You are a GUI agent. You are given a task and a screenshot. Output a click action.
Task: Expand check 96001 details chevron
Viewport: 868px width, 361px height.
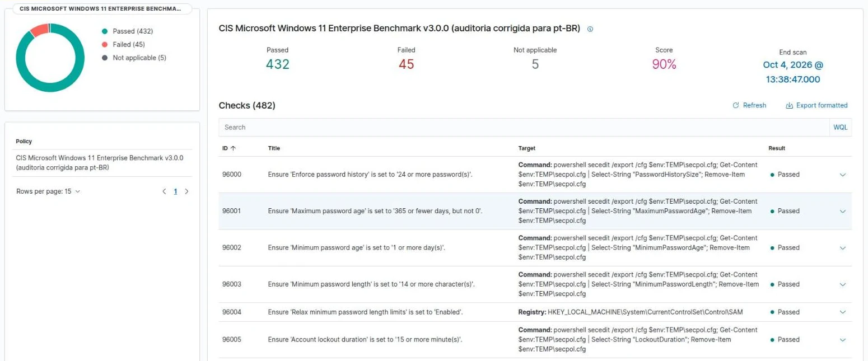[x=843, y=211]
